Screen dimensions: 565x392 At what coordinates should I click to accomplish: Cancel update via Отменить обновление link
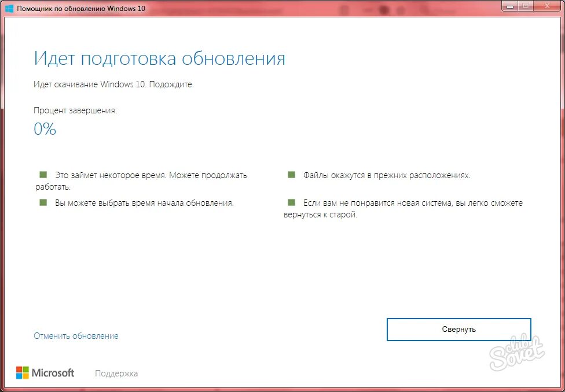point(76,336)
